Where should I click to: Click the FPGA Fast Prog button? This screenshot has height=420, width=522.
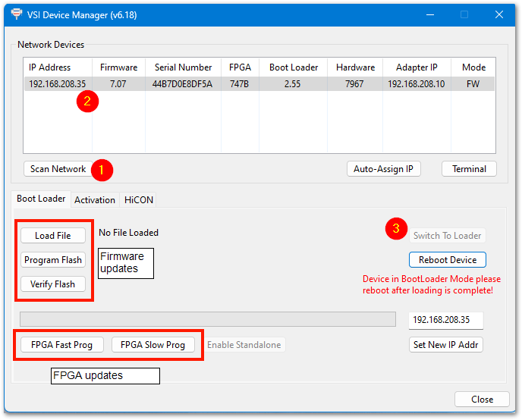coord(62,345)
